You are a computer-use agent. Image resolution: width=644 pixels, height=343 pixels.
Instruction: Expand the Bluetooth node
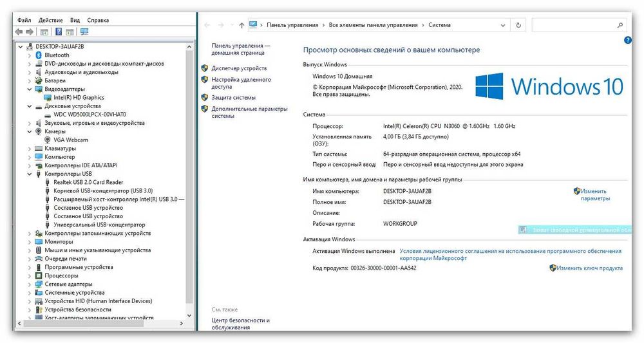pos(29,55)
